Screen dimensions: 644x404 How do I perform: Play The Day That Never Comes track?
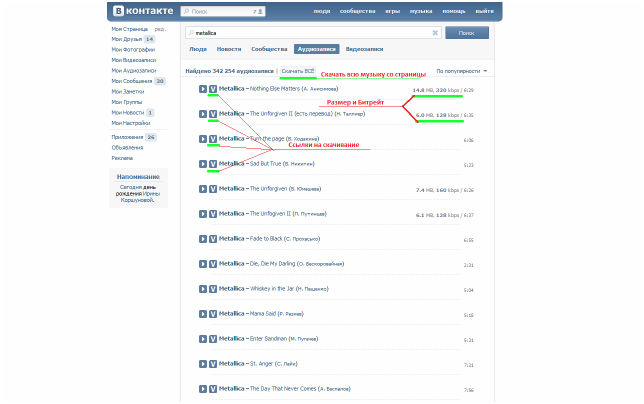pyautogui.click(x=203, y=389)
